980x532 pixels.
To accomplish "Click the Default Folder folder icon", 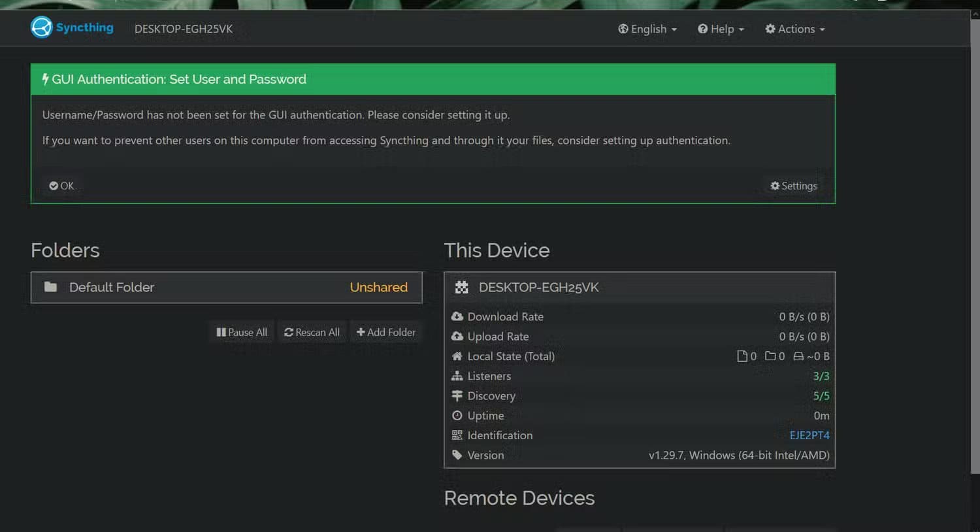I will [x=51, y=288].
